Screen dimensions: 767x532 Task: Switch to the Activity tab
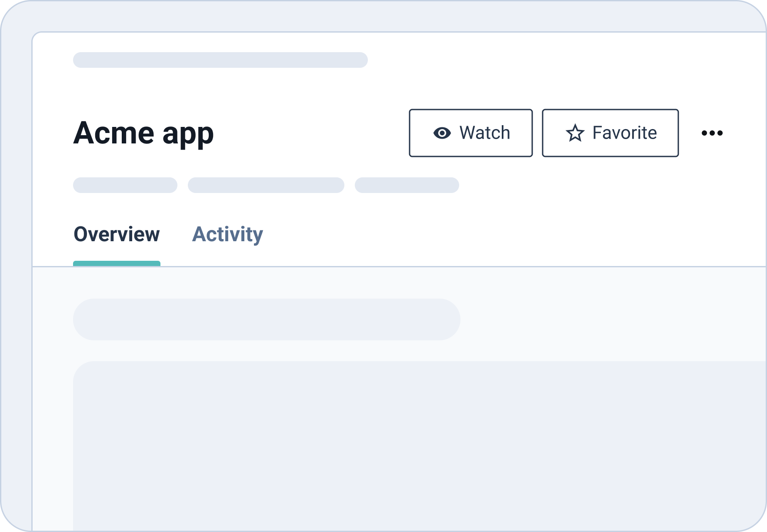tap(227, 234)
